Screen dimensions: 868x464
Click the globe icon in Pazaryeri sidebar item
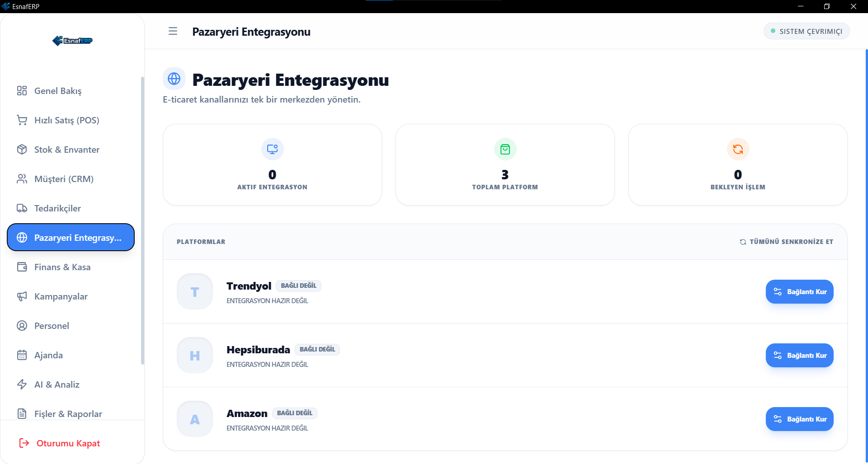(22, 238)
